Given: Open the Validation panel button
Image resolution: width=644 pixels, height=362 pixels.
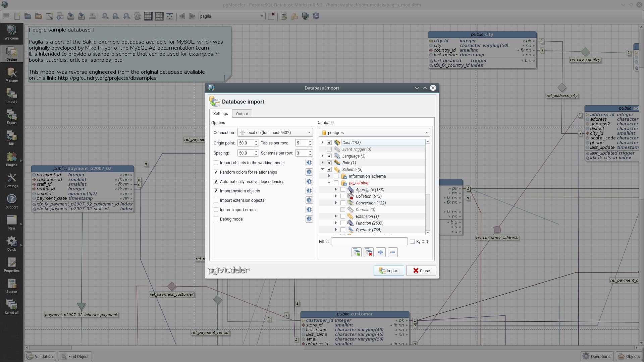Looking at the screenshot, I should [x=40, y=356].
